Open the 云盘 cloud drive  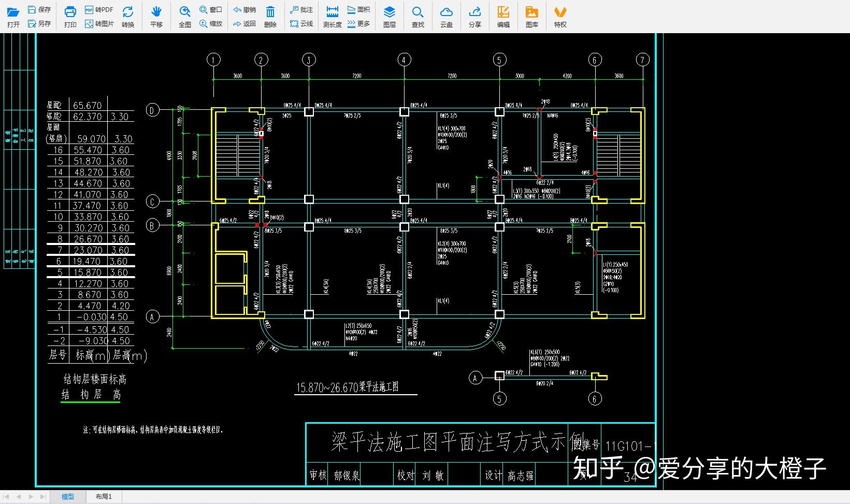point(446,17)
